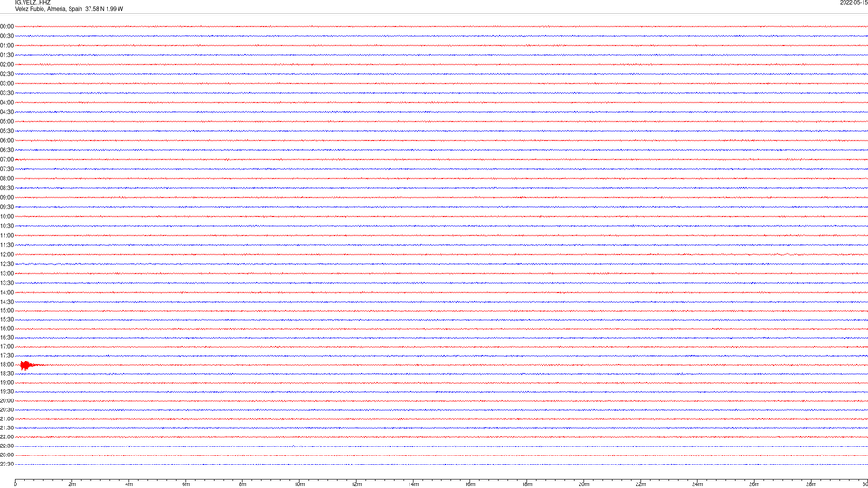Click the 00:30 time label

(6, 36)
